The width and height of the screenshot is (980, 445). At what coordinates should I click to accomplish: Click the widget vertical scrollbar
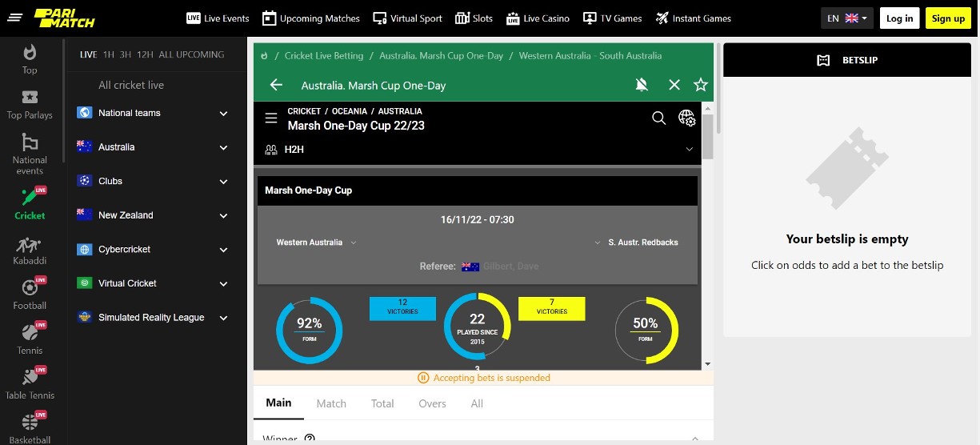707,136
